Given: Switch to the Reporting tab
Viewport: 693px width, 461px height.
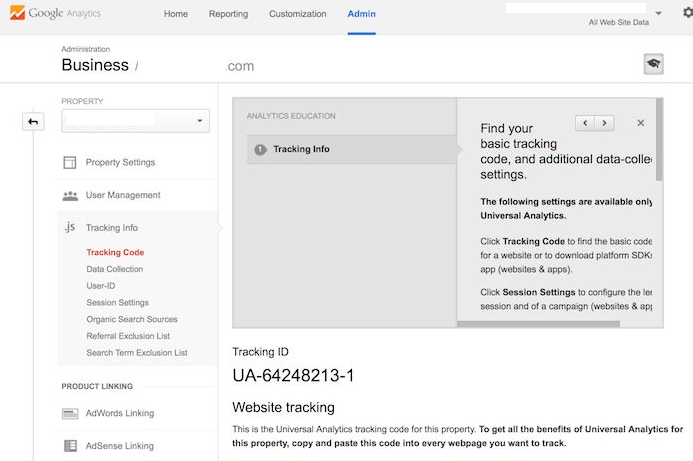Looking at the screenshot, I should [x=228, y=14].
